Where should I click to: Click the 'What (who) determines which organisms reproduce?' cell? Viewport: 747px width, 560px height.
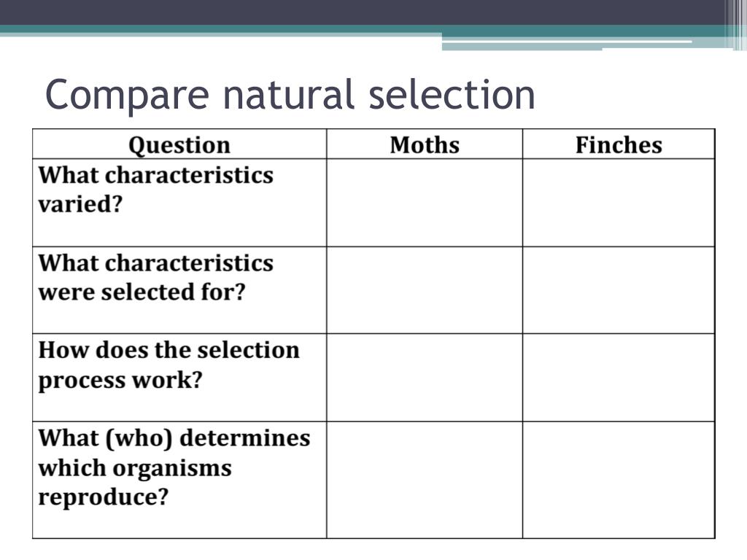(179, 480)
